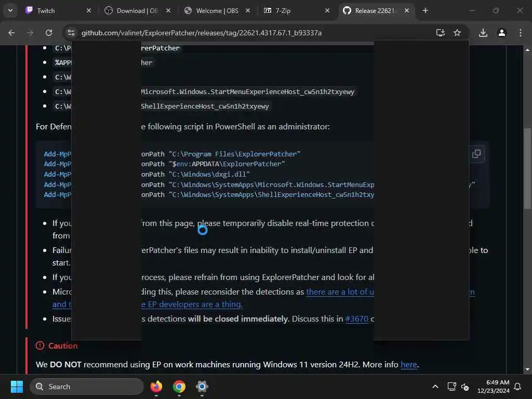
Task: Click the text 'C:\Windows\dxgi.dll' in the script
Action: click(x=209, y=174)
